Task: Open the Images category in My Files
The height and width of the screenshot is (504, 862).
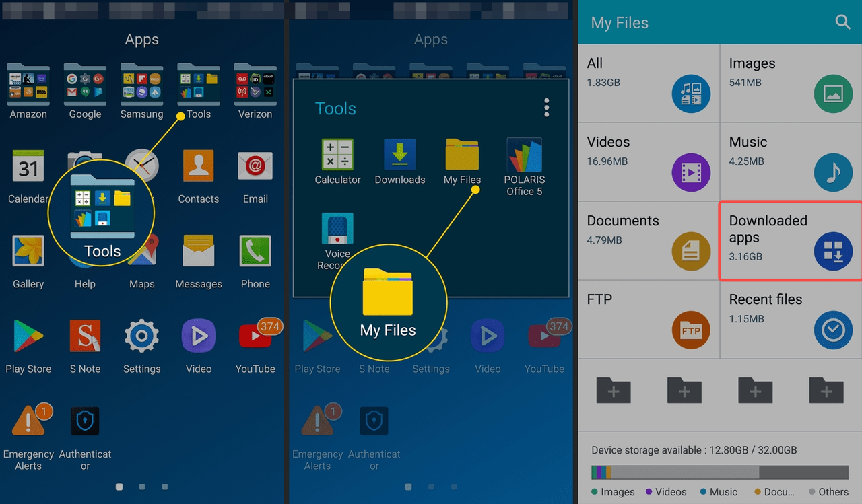Action: tap(791, 83)
